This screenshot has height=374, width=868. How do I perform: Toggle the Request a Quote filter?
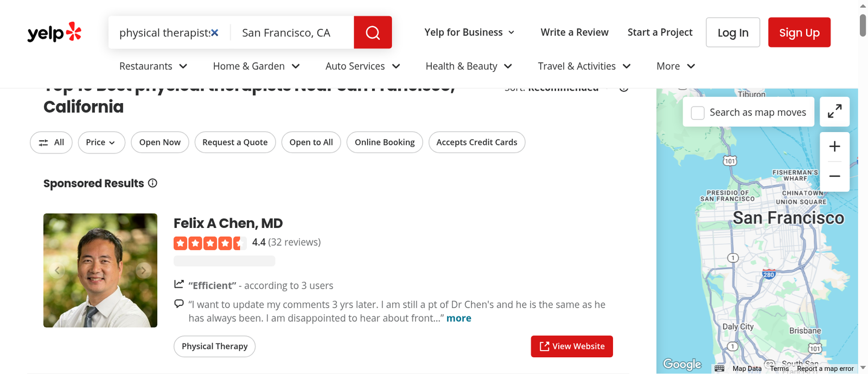click(235, 142)
